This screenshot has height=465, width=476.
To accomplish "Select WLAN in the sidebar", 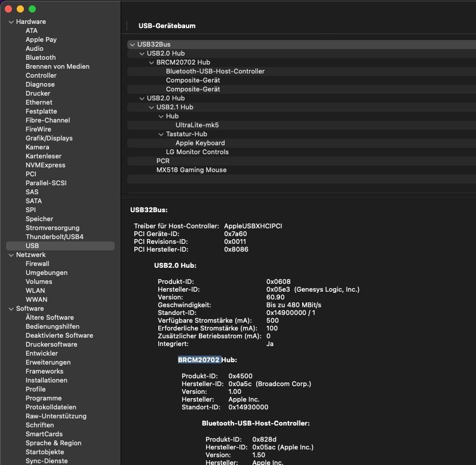I will click(35, 290).
